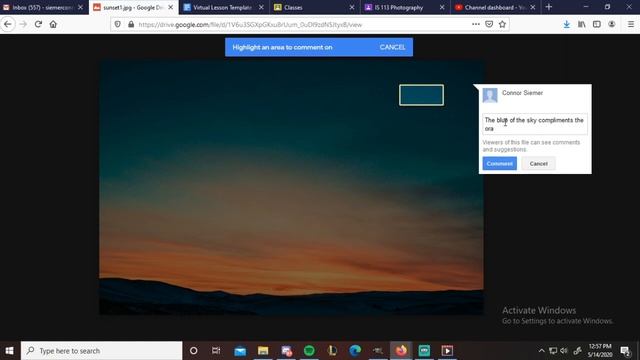Click the Firefox icon on the taskbar
Screen dimensions: 640x360
[x=401, y=351]
